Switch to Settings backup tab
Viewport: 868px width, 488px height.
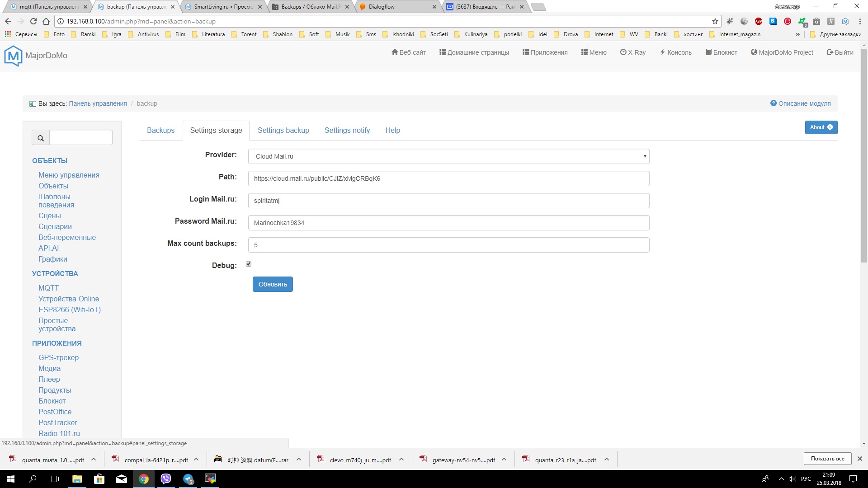click(x=283, y=130)
